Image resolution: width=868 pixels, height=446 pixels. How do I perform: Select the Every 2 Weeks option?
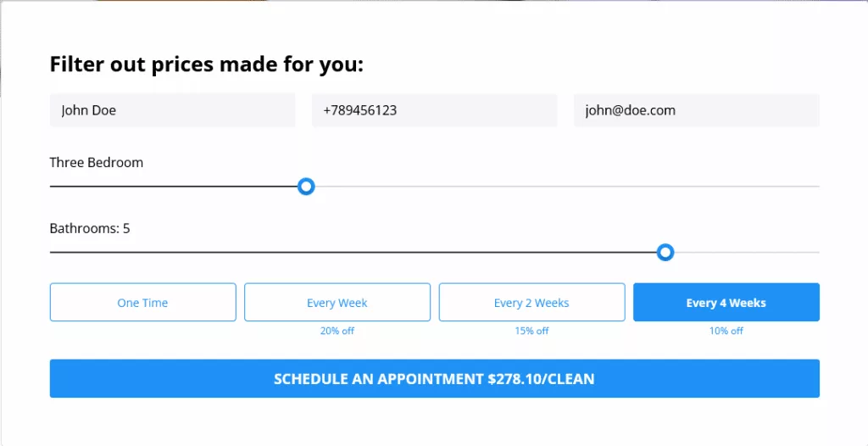click(x=531, y=303)
